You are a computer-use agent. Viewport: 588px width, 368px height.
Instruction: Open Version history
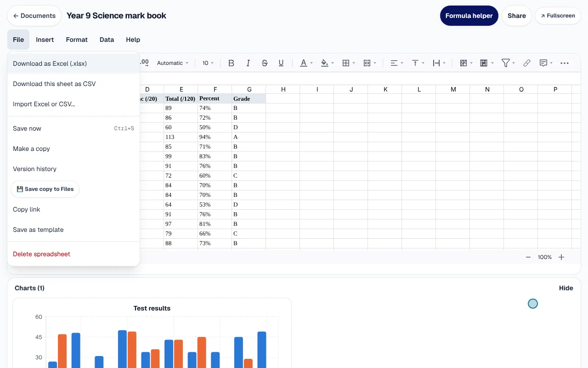73,169
